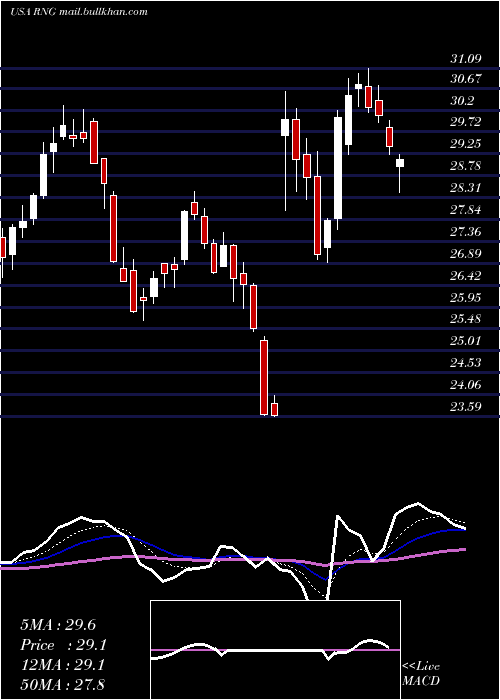Click the 'Price : 29.1' reading
This screenshot has height=700, width=500.
pyautogui.click(x=64, y=645)
